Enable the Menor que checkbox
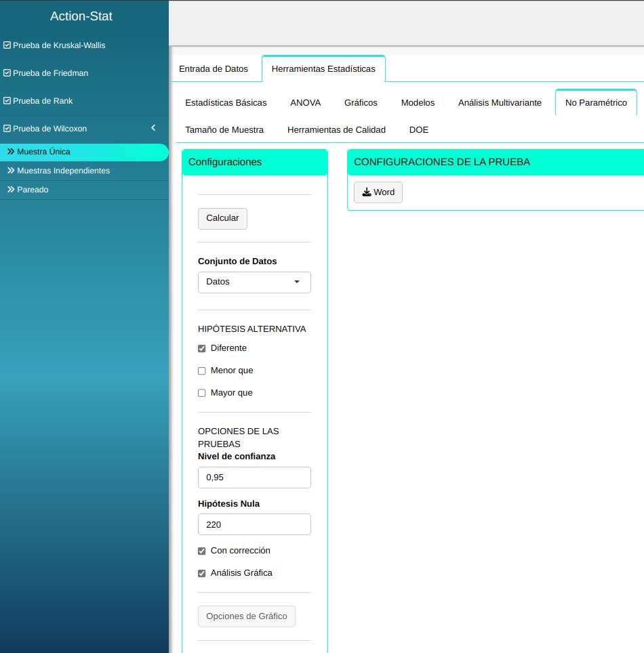The height and width of the screenshot is (653, 644). 201,371
